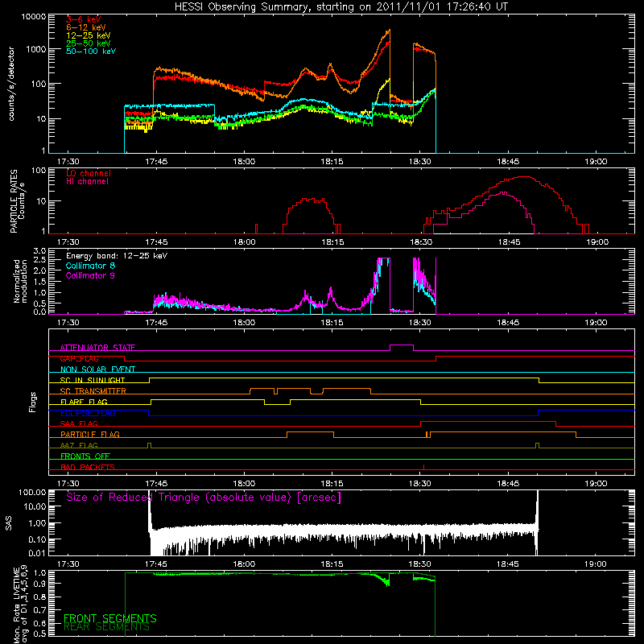
Task: Click the BAD PACKETS flag label
Action: (x=88, y=467)
